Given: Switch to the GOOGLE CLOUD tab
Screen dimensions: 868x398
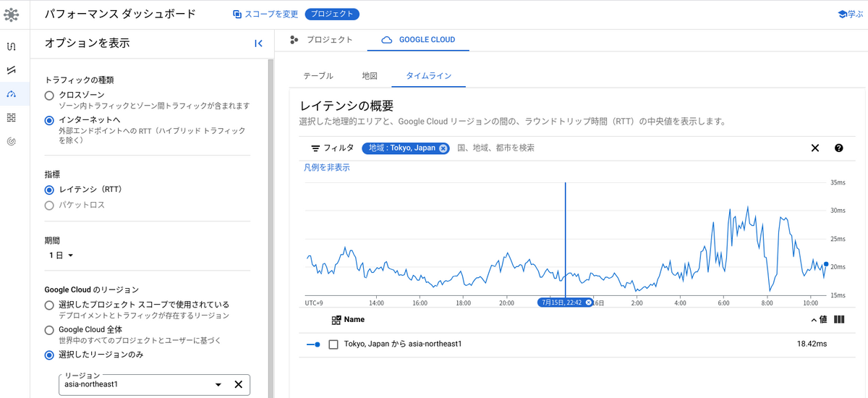Looking at the screenshot, I should (418, 40).
